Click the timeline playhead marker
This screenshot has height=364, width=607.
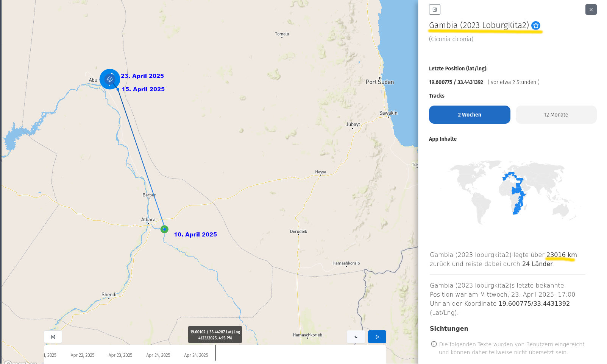[x=215, y=353]
